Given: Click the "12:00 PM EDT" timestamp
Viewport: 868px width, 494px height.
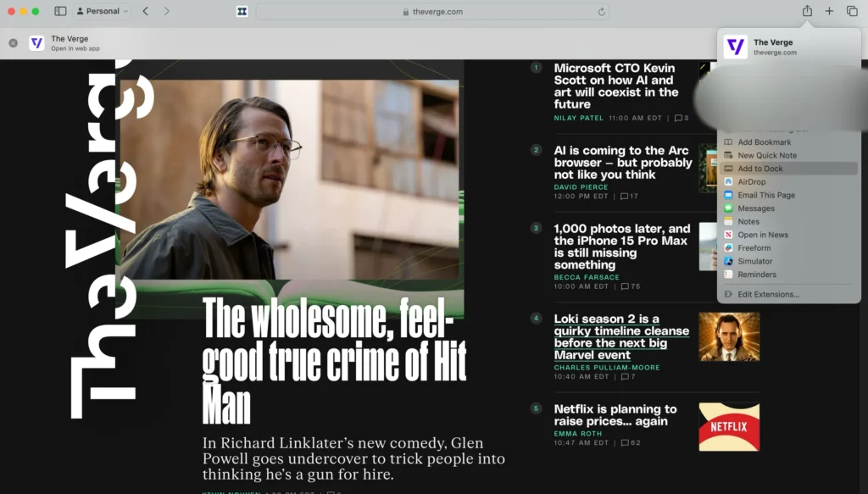Looking at the screenshot, I should coord(581,197).
